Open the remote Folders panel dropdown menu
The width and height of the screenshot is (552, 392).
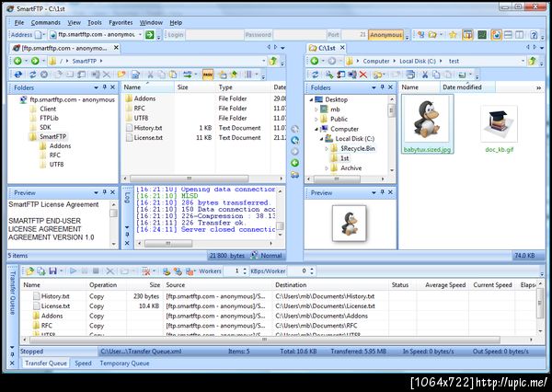pos(96,87)
